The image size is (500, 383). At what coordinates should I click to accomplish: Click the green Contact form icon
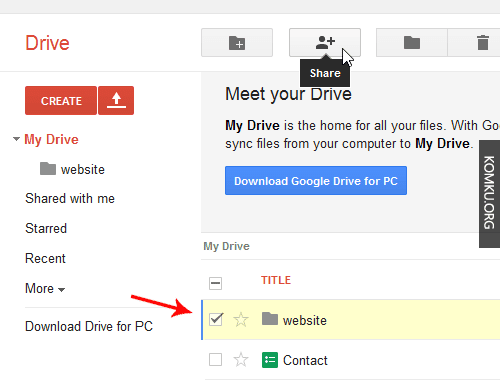pos(270,360)
